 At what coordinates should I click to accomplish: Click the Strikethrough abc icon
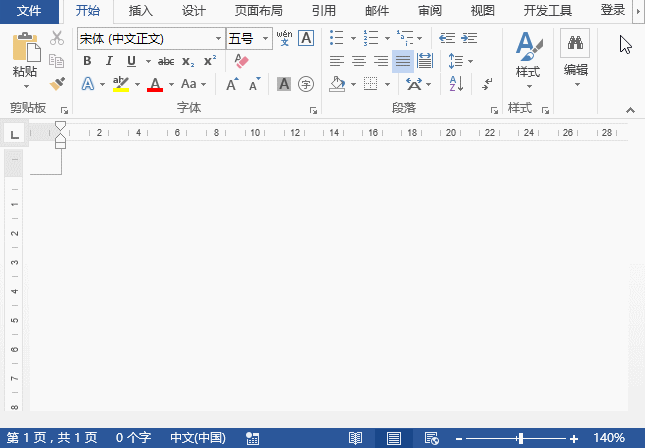tap(166, 61)
